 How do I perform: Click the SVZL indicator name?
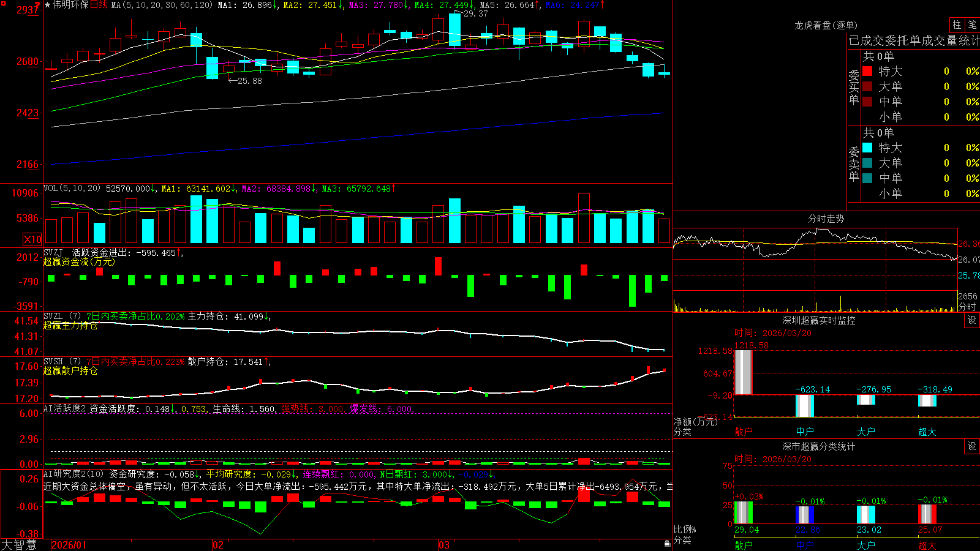click(x=53, y=316)
